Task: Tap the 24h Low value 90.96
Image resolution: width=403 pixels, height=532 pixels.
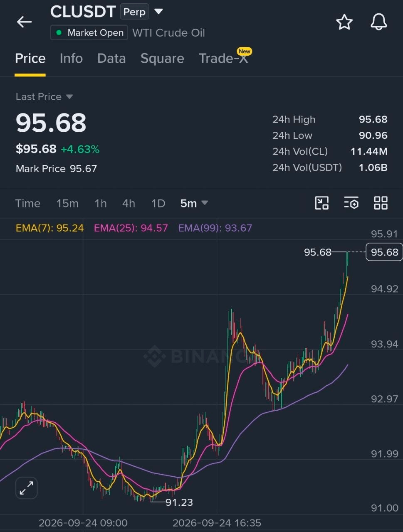Action: click(373, 135)
